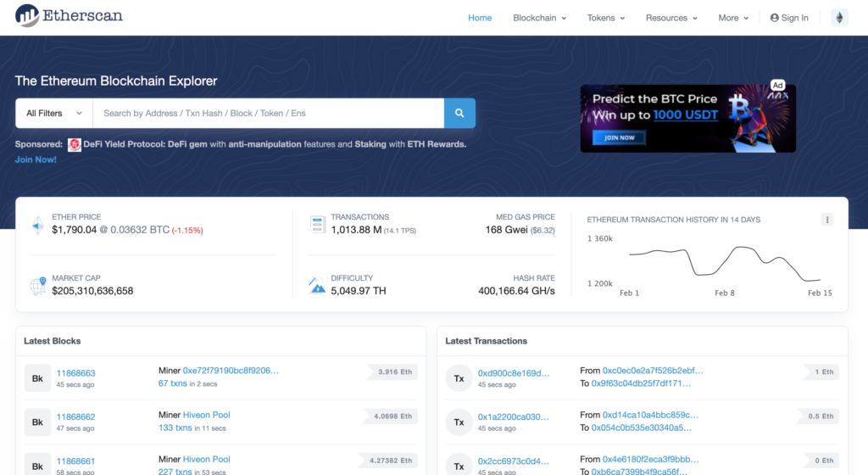Click the Latest Blocks heading
868x475 pixels.
pos(52,341)
